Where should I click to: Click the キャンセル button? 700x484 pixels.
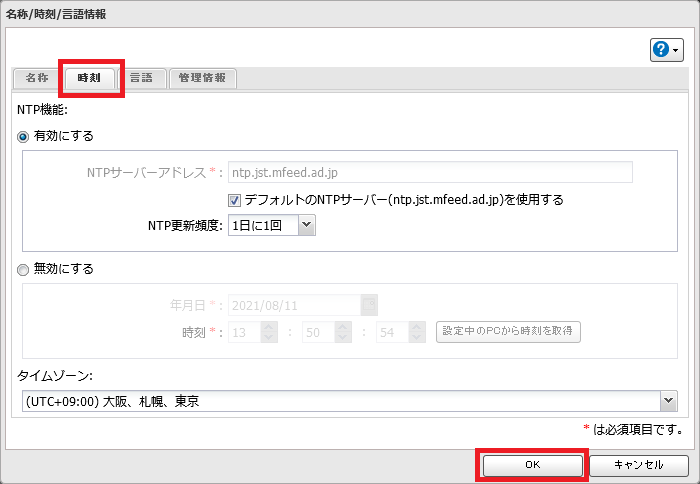(638, 465)
